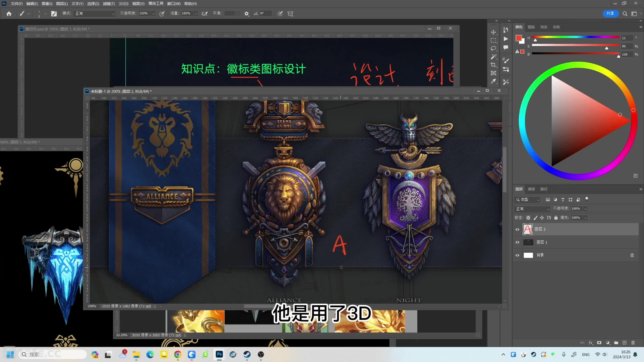Open the tool preset arrow beside brush
Image resolution: width=644 pixels, height=362 pixels.
(x=28, y=14)
